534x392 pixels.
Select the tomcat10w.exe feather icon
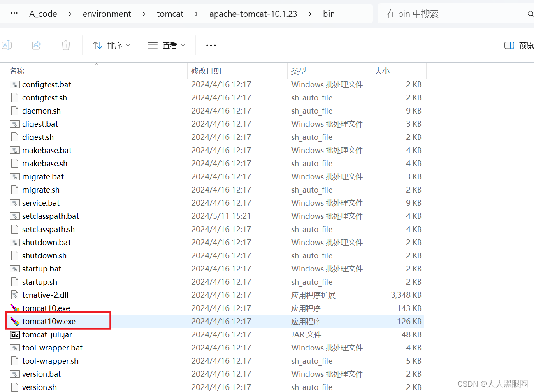click(x=15, y=321)
